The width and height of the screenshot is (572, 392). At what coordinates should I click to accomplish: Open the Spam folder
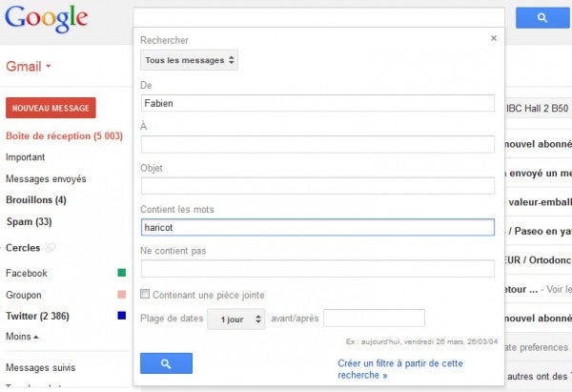point(29,221)
